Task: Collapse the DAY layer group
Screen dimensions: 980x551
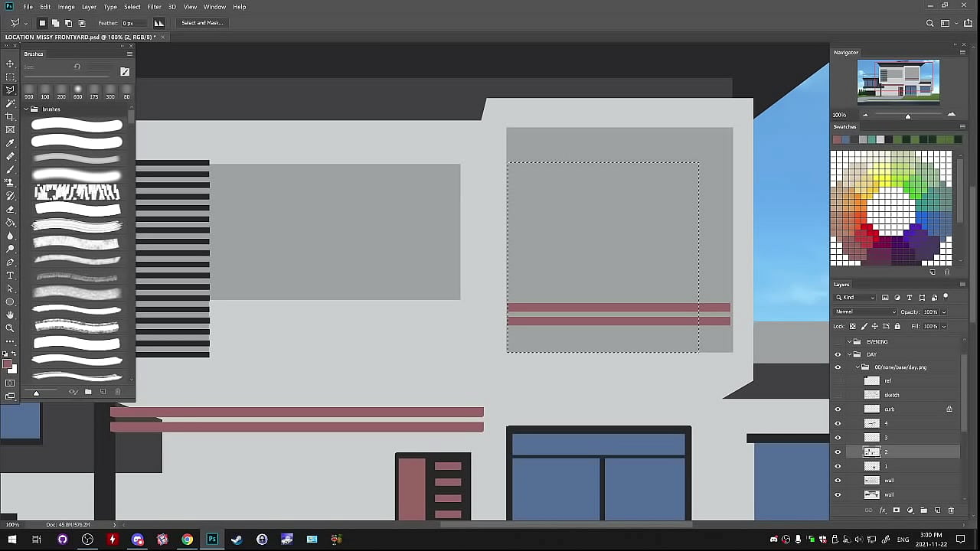Action: tap(849, 354)
